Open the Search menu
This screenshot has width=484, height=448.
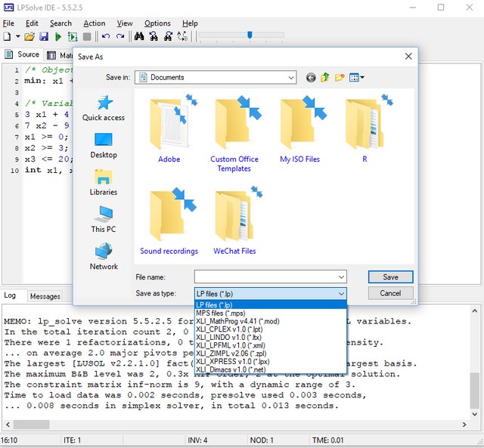tap(60, 23)
